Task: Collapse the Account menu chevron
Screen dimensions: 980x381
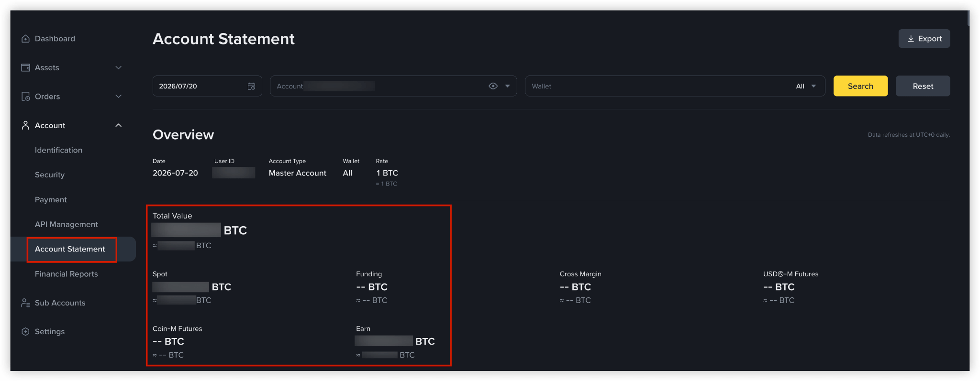Action: 119,125
